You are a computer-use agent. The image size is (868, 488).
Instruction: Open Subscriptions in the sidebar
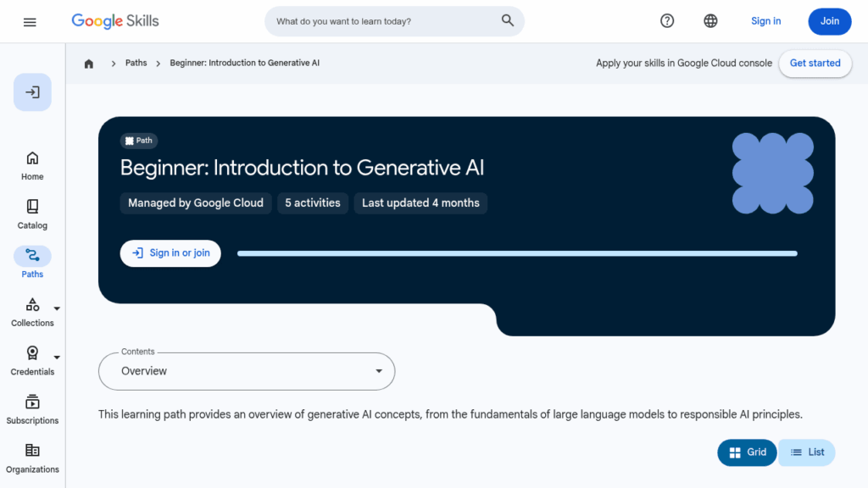click(x=33, y=409)
